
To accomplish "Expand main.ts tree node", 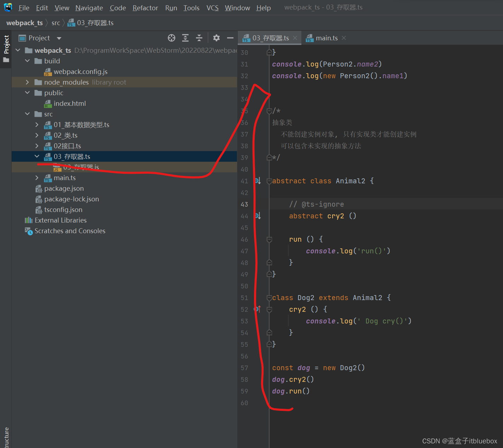I will click(37, 178).
